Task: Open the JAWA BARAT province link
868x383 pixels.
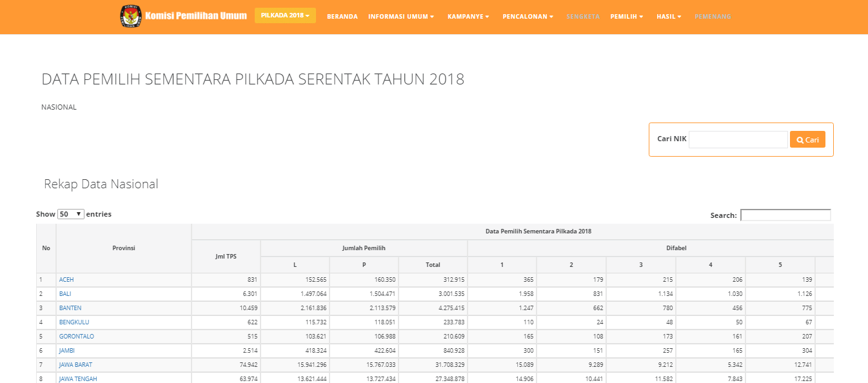Action: [x=75, y=365]
